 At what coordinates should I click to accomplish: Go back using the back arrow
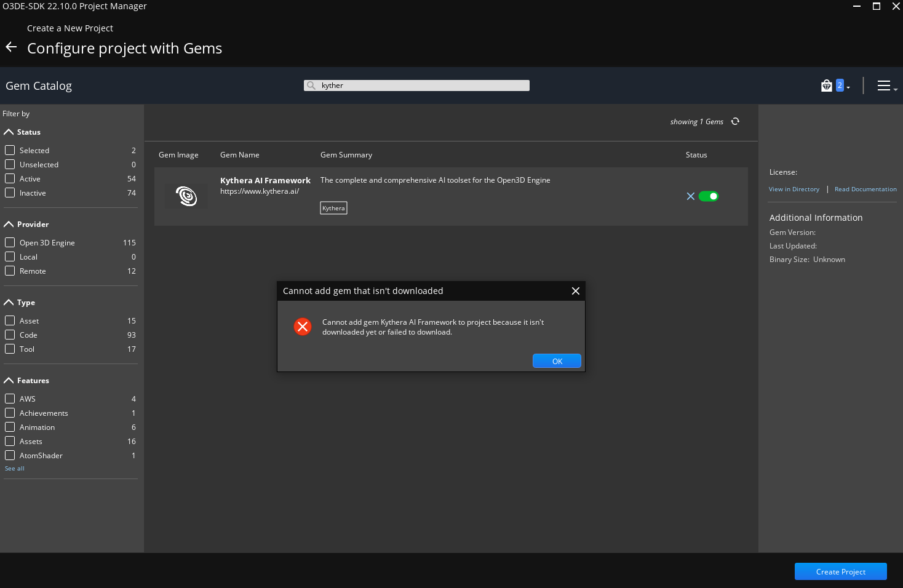pos(10,46)
